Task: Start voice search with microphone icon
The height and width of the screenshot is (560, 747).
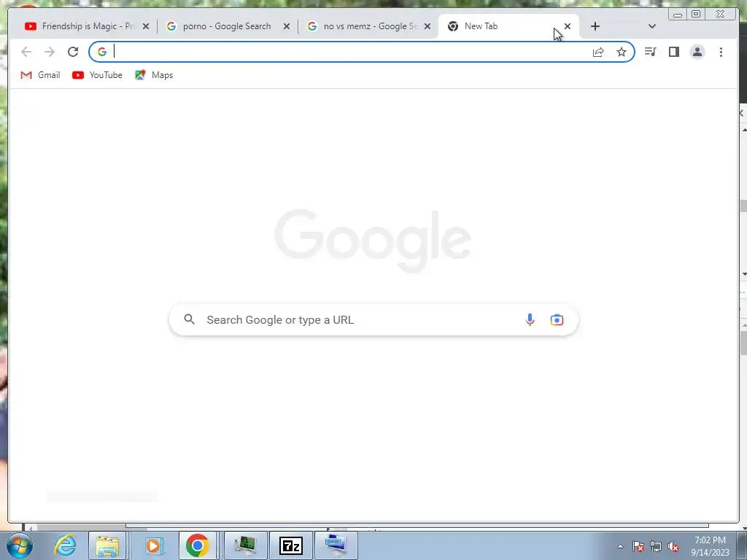Action: (x=530, y=319)
